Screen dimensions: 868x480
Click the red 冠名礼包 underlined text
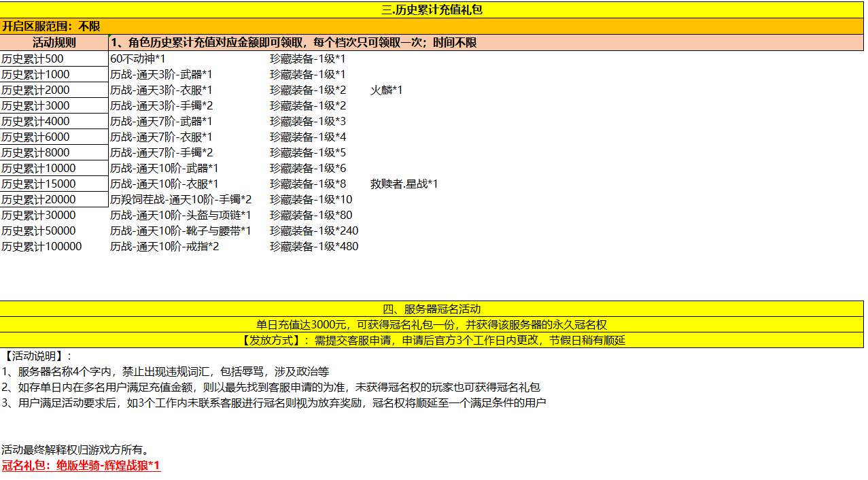click(81, 466)
